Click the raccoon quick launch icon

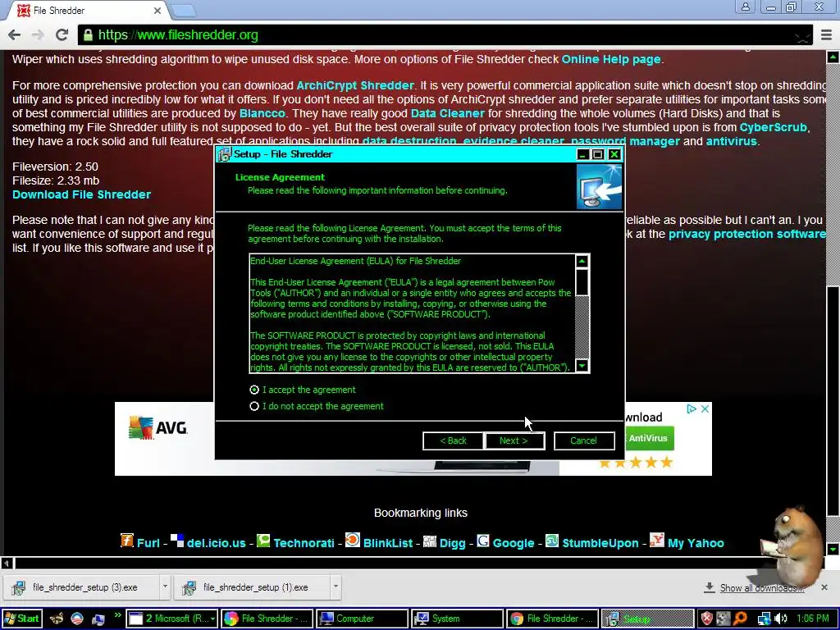(x=57, y=619)
